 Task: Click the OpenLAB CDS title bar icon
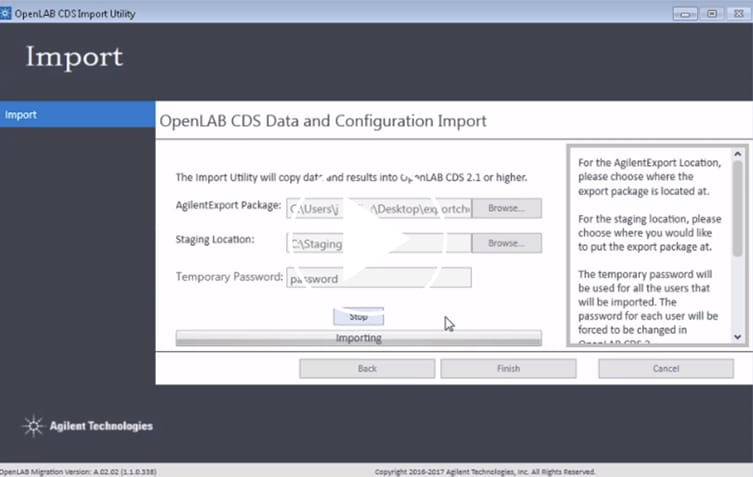click(x=8, y=14)
